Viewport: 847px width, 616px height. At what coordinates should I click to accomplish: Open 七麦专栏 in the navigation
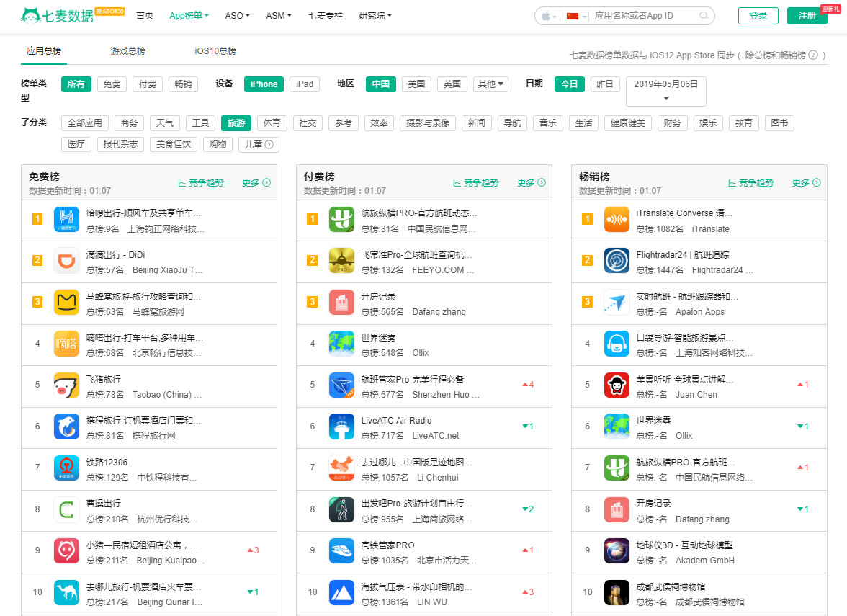[326, 16]
